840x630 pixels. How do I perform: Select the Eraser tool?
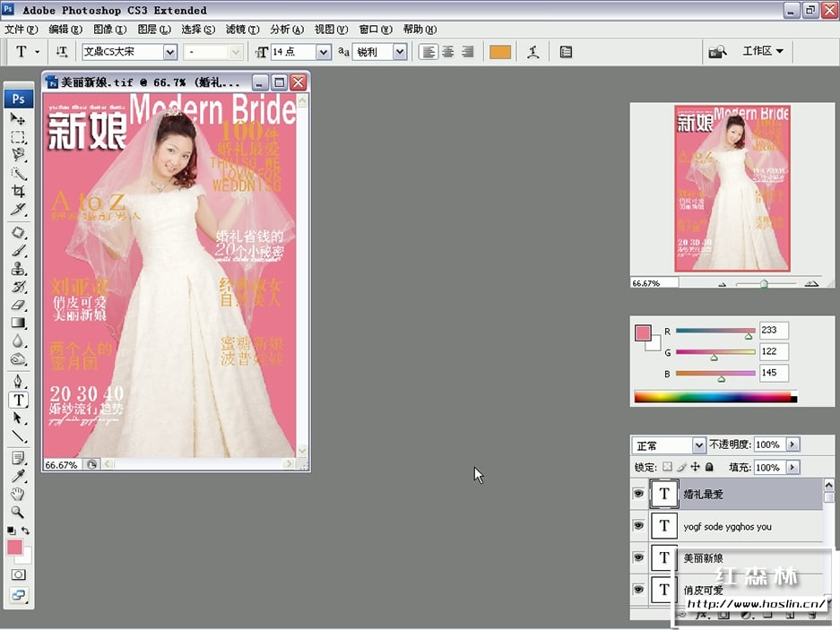pyautogui.click(x=18, y=305)
